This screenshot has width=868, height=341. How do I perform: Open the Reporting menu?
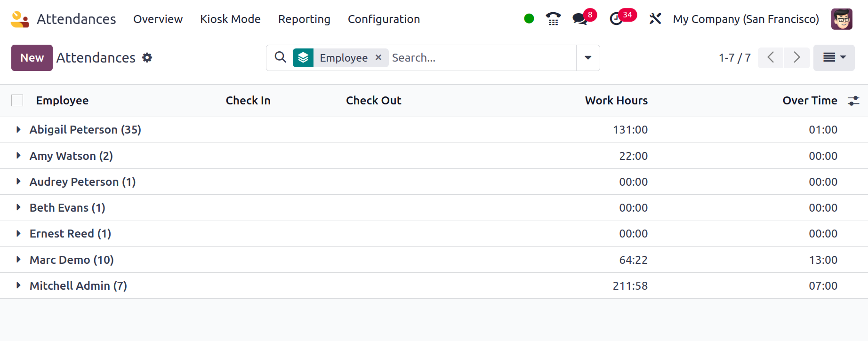[x=304, y=19]
